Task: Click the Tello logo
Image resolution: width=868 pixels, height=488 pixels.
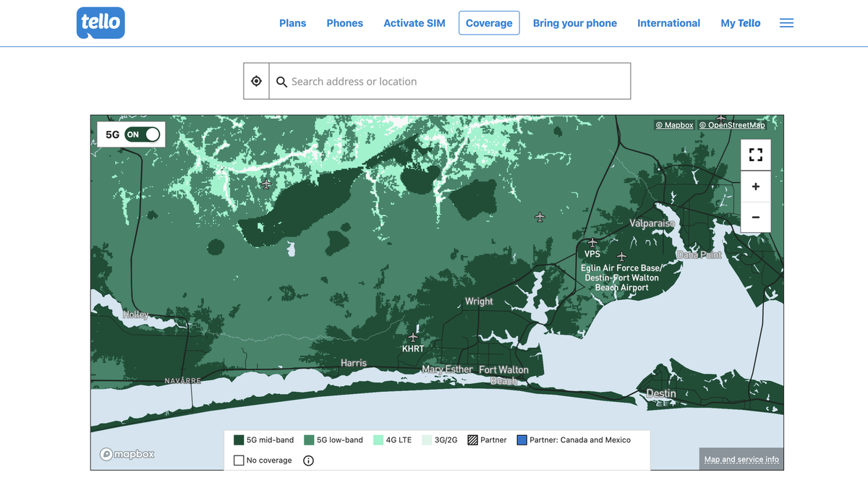Action: tap(101, 22)
